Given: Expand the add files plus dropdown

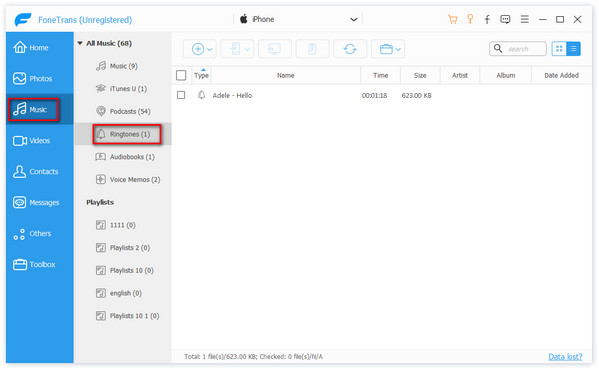Looking at the screenshot, I should (x=210, y=49).
